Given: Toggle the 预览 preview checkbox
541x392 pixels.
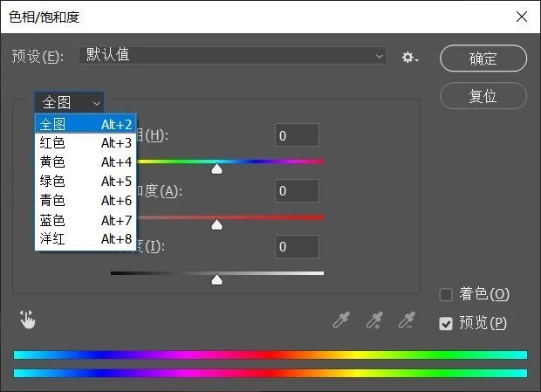Looking at the screenshot, I should 446,323.
